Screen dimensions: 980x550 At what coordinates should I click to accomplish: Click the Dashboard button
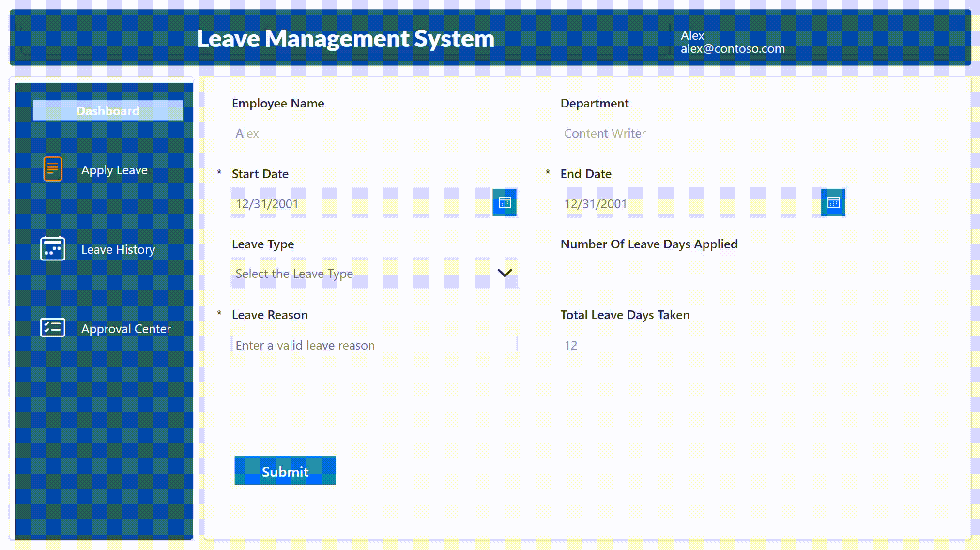[108, 110]
